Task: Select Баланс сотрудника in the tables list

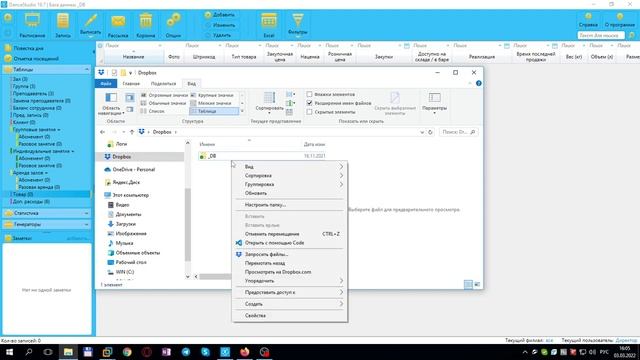Action: (x=37, y=108)
